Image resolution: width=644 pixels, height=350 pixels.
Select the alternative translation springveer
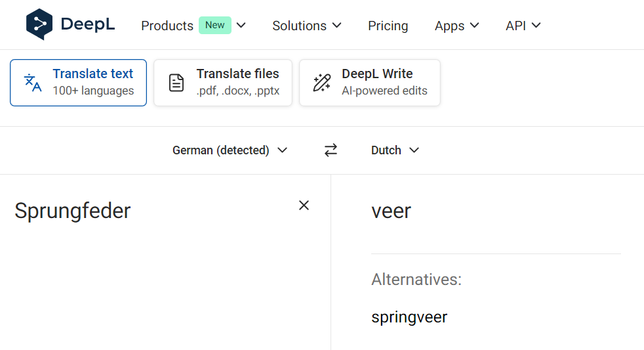(409, 317)
